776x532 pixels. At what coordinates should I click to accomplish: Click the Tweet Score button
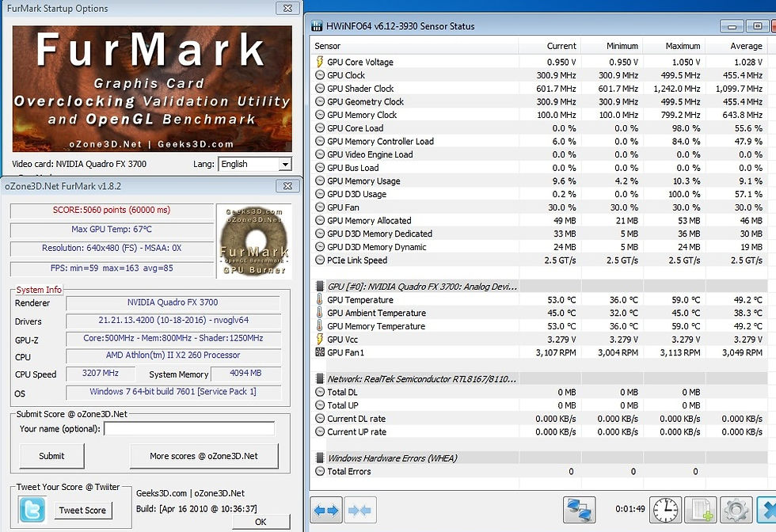click(82, 510)
